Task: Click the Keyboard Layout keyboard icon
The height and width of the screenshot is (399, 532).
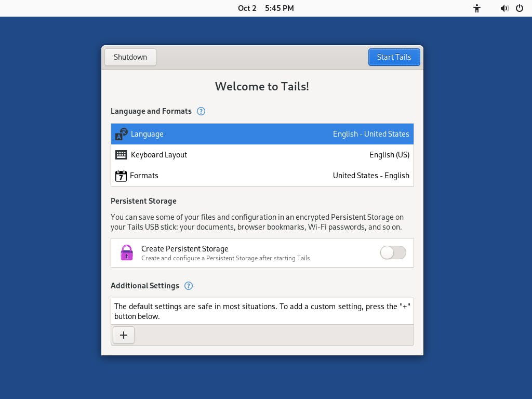Action: (x=121, y=155)
